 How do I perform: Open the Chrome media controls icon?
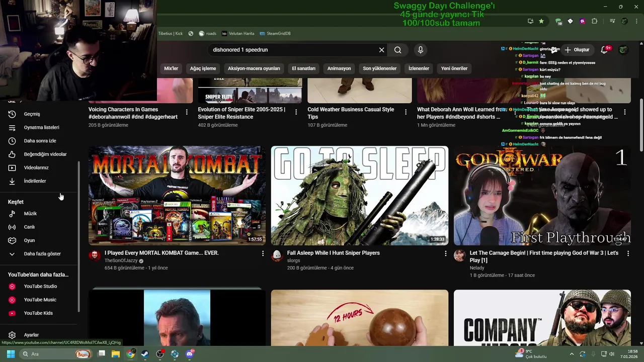click(x=612, y=21)
